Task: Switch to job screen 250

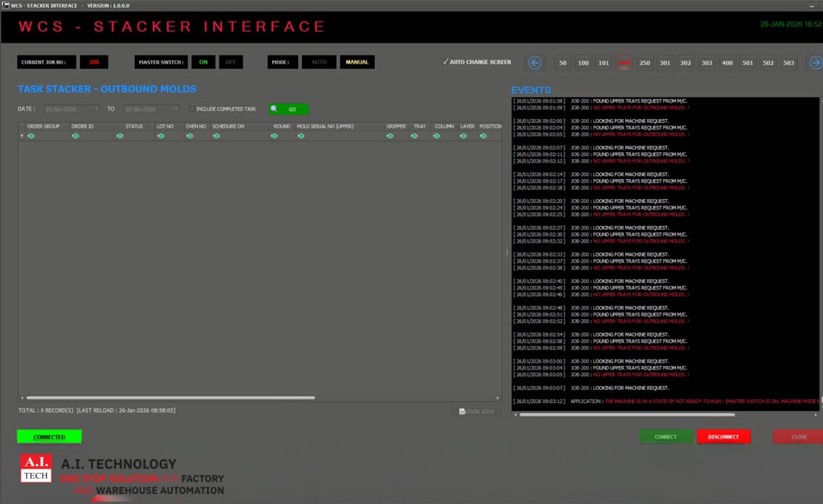Action: click(645, 63)
